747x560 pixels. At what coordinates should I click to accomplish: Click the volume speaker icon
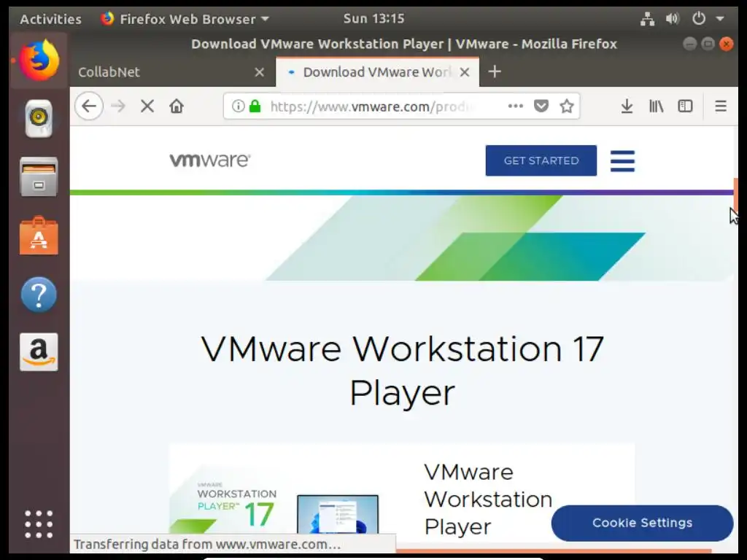(672, 19)
